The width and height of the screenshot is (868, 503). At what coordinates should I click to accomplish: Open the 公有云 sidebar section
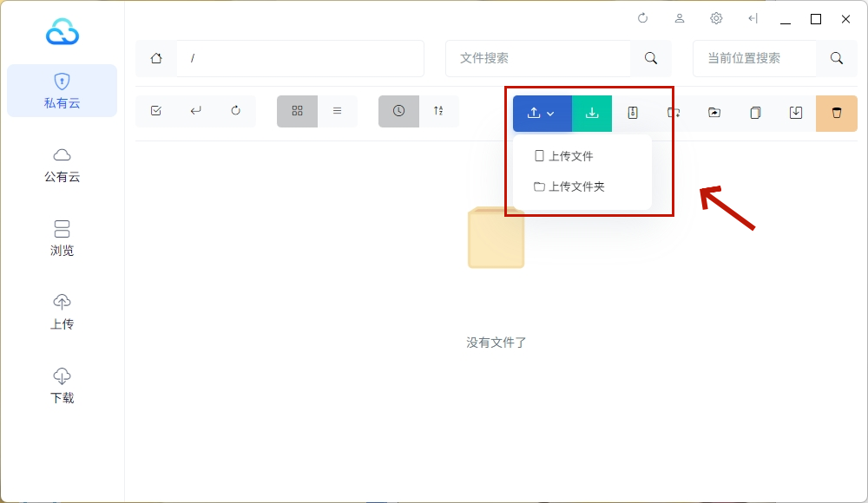[x=62, y=165]
